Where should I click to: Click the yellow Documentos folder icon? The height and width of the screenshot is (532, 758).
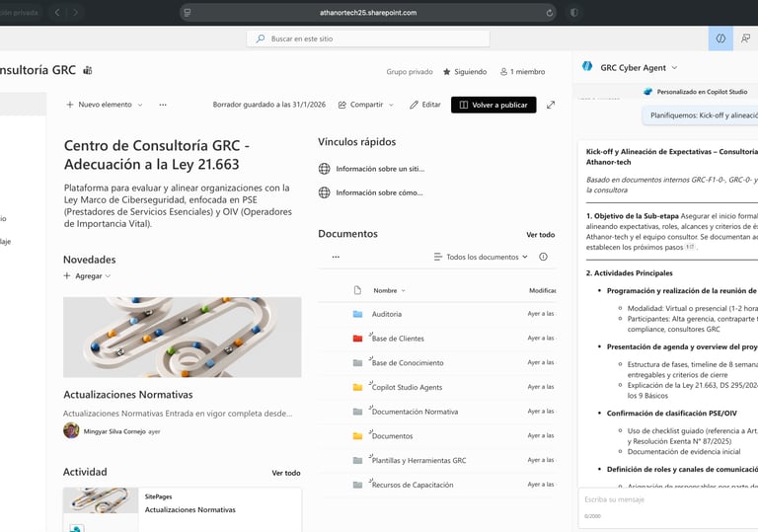pyautogui.click(x=357, y=435)
